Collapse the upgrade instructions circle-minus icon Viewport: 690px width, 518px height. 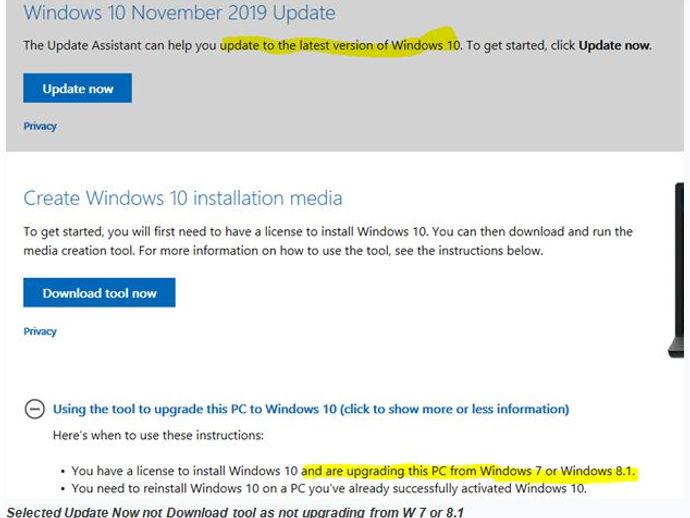click(34, 409)
